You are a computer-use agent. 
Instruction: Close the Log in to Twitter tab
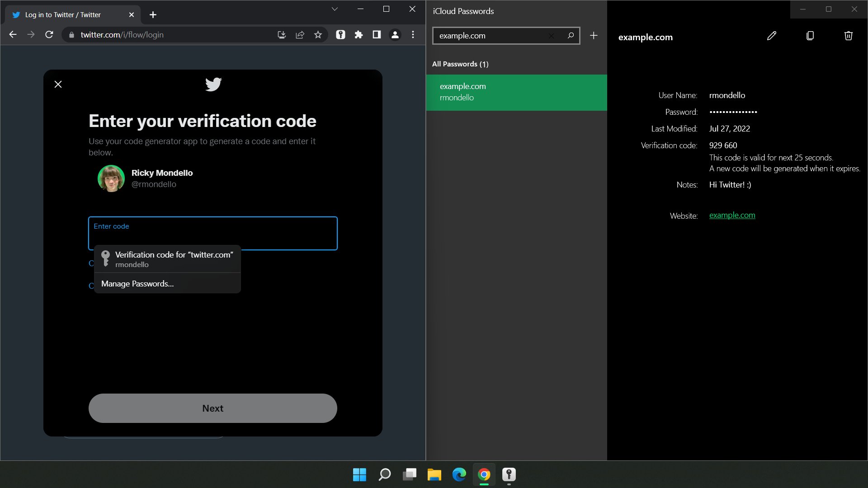pyautogui.click(x=132, y=15)
